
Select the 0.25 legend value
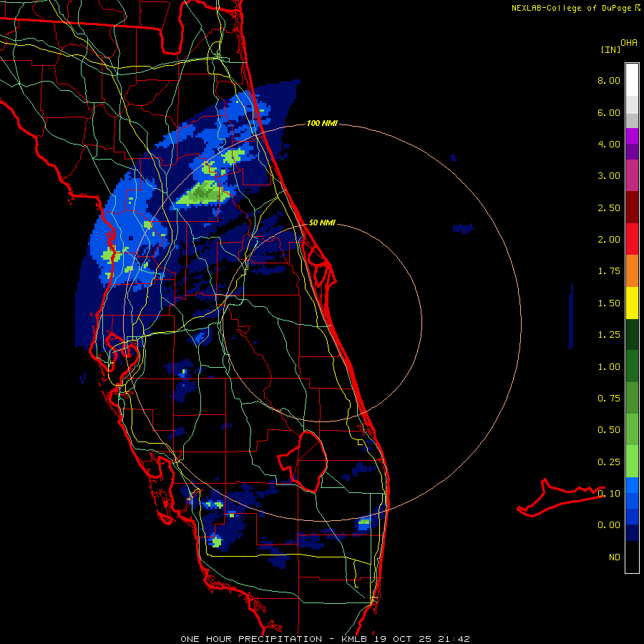(x=609, y=462)
